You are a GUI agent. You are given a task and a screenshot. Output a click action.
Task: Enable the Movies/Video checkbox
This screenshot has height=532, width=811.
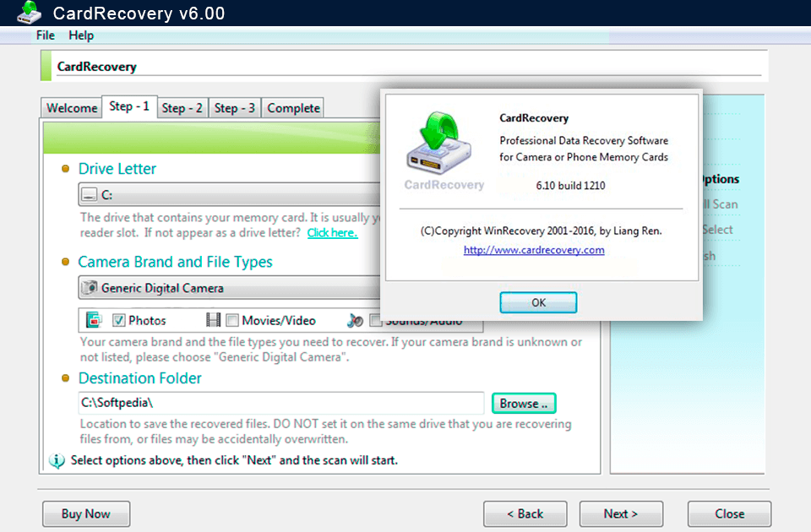coord(232,321)
